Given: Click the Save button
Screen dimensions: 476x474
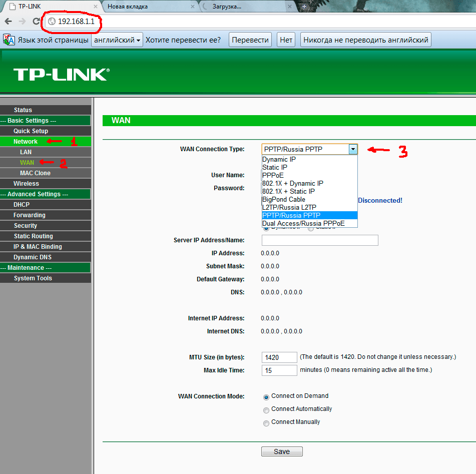Looking at the screenshot, I should (282, 451).
